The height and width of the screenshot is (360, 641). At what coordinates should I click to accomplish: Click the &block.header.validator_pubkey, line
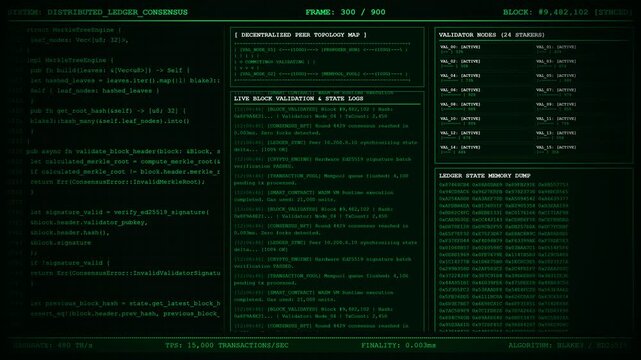coord(89,223)
